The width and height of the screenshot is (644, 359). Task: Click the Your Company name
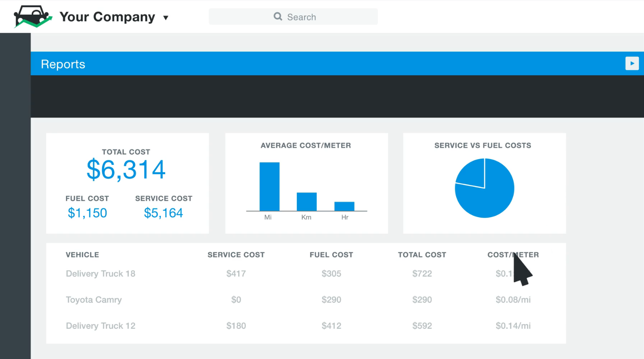click(x=107, y=17)
